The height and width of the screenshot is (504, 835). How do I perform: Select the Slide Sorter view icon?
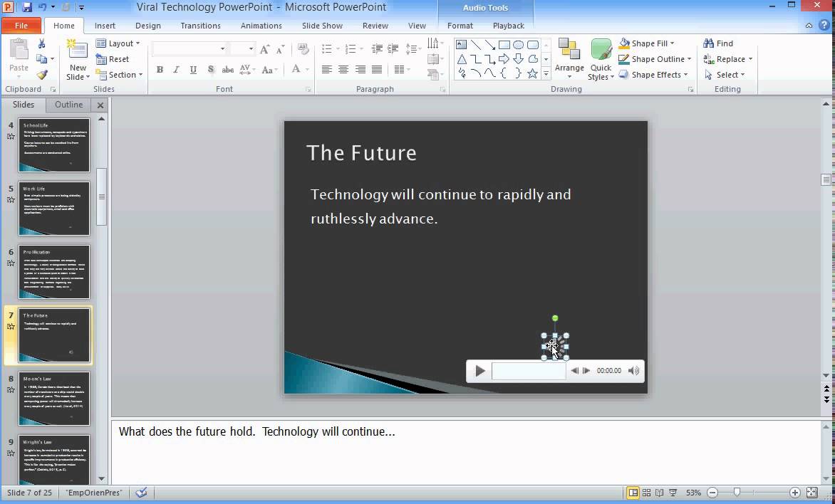pos(645,492)
